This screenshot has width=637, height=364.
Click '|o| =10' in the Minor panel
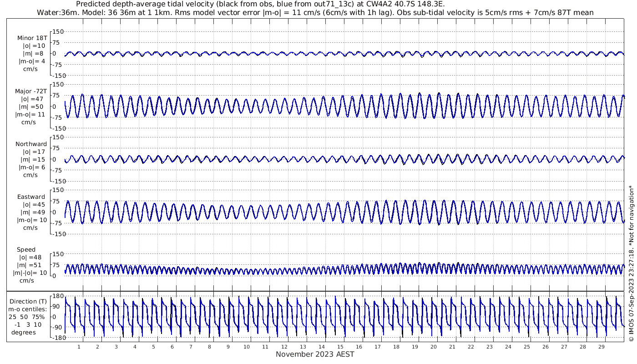(34, 45)
